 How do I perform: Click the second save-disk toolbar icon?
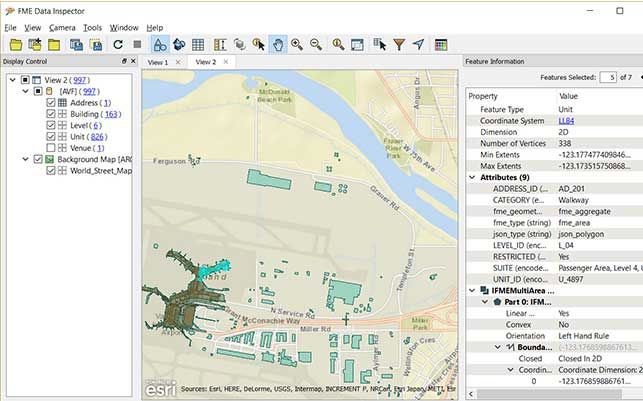(96, 44)
